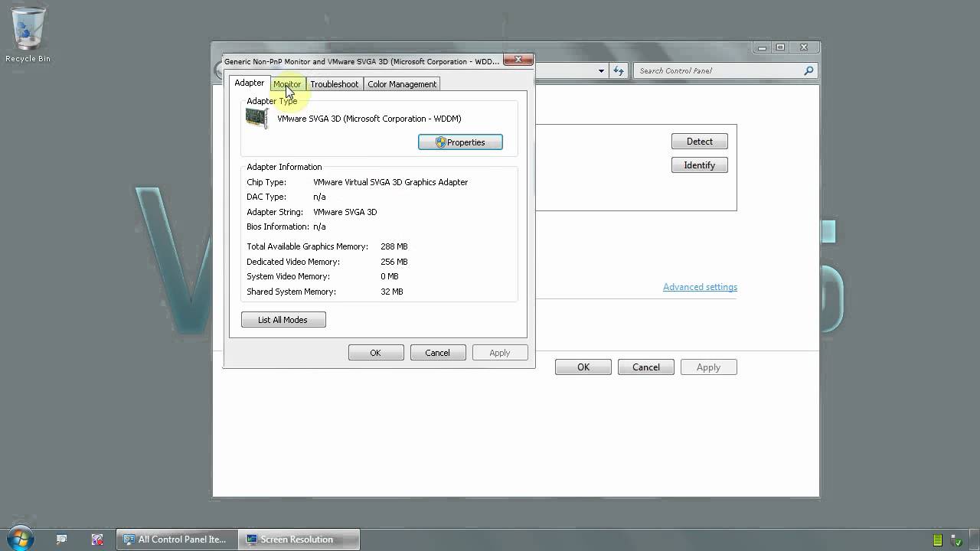Click the System Video Memory value '0 MB'

pos(390,276)
